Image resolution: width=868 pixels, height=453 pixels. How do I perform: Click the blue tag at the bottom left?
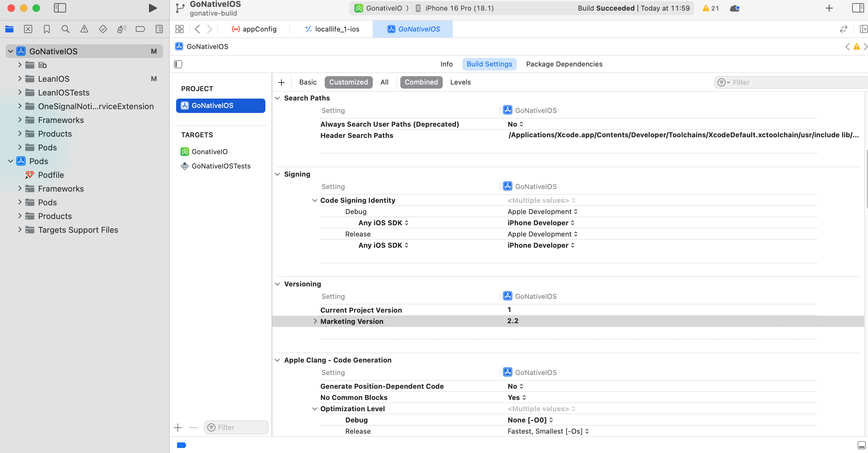(182, 445)
